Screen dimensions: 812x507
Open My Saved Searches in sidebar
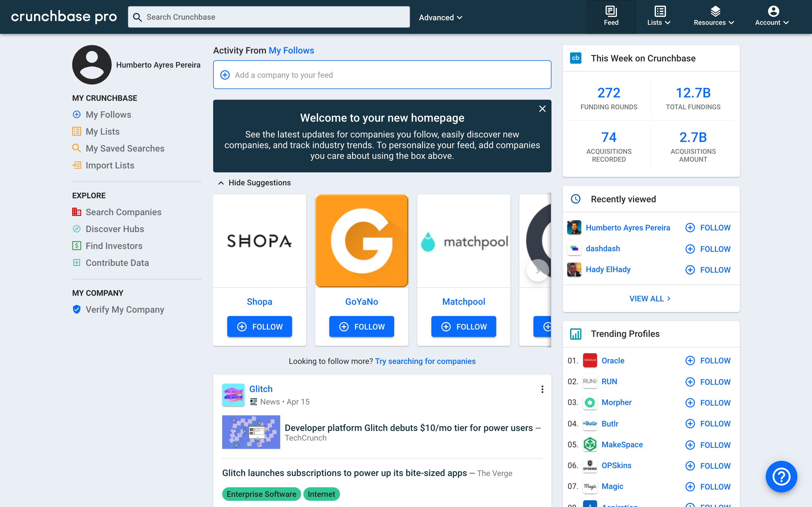coord(125,148)
